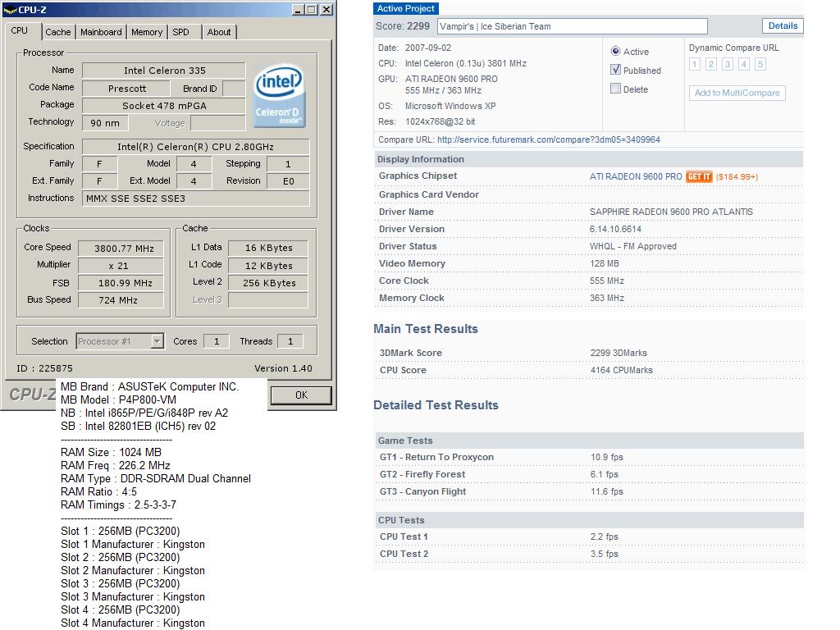Image resolution: width=840 pixels, height=630 pixels.
Task: Click the Core Speed value 3800.77 MHz
Action: click(121, 248)
